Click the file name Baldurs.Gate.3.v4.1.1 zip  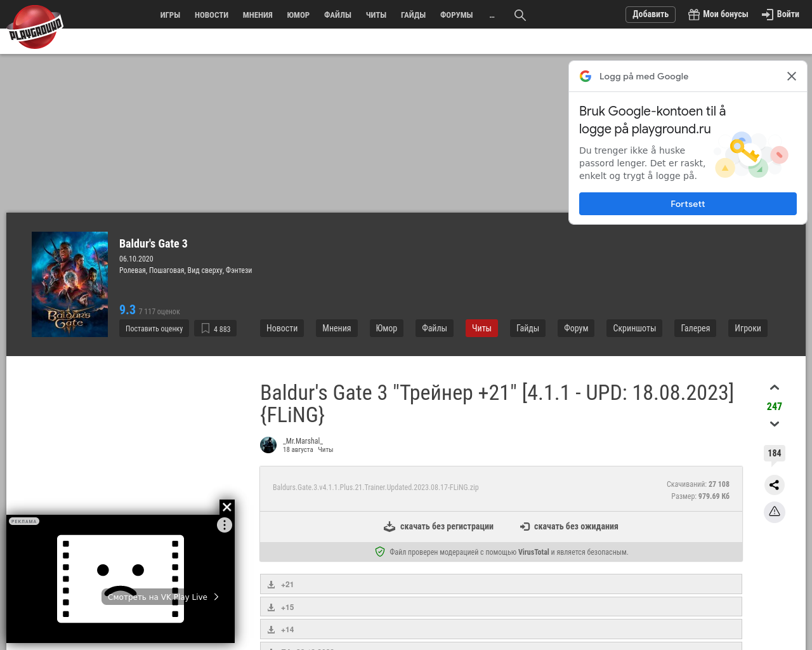click(376, 487)
